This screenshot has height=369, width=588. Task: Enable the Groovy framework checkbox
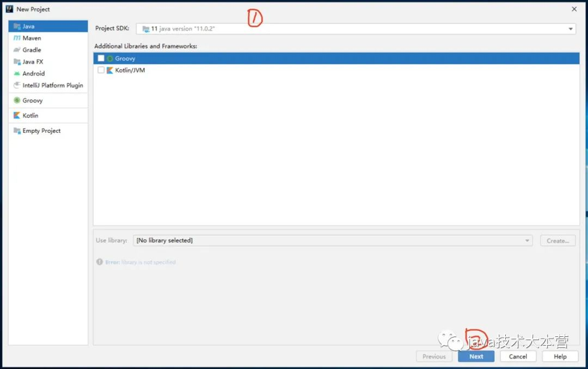(101, 58)
